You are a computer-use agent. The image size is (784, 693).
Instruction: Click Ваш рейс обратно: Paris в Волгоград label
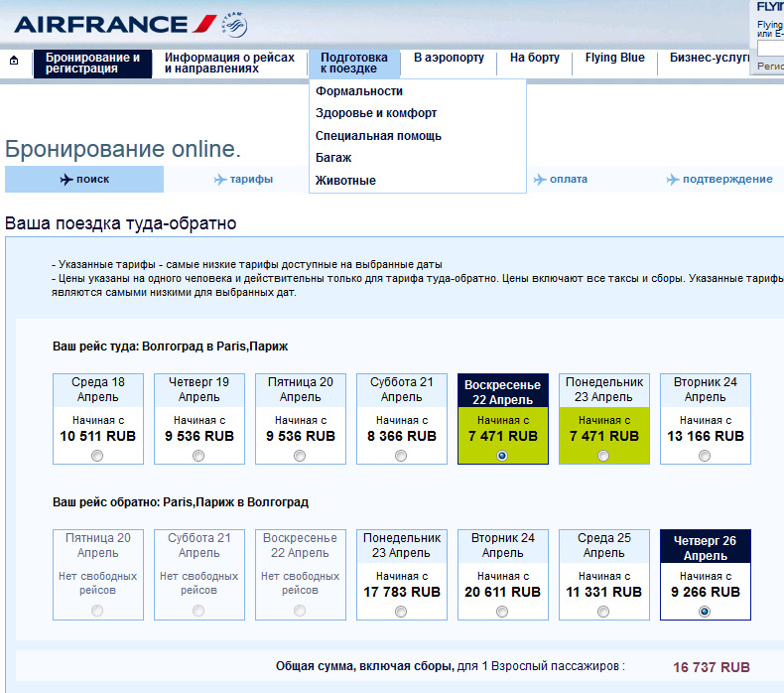click(x=181, y=501)
